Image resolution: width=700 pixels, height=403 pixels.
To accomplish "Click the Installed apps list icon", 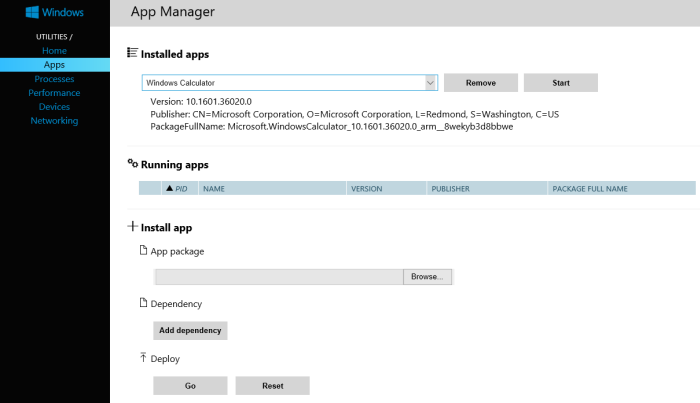I will [x=132, y=53].
